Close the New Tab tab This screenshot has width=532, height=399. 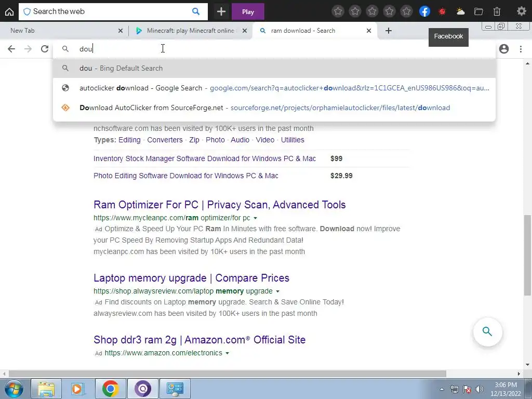click(120, 31)
